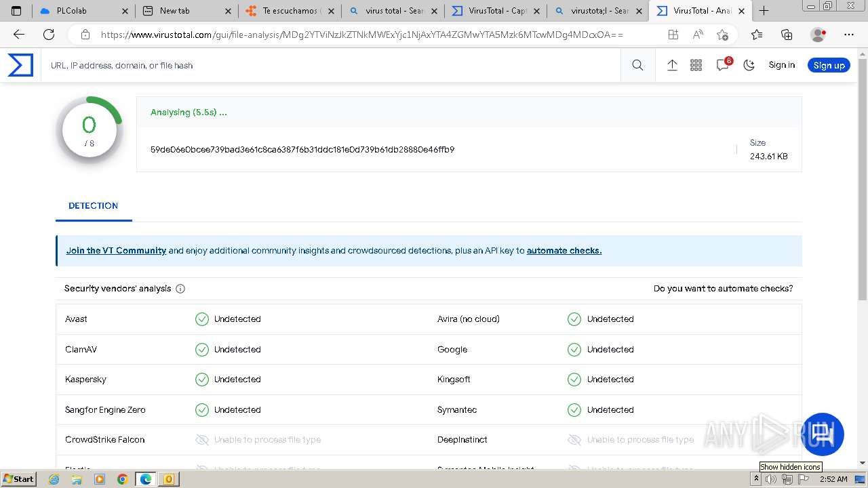This screenshot has width=868, height=488.
Task: Switch to the VirusTotal - Capt browser tab
Action: [x=497, y=11]
